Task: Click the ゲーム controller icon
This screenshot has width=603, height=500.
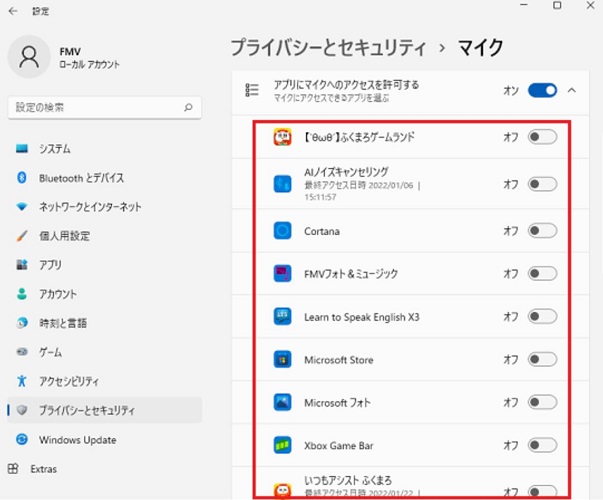Action: [x=22, y=352]
